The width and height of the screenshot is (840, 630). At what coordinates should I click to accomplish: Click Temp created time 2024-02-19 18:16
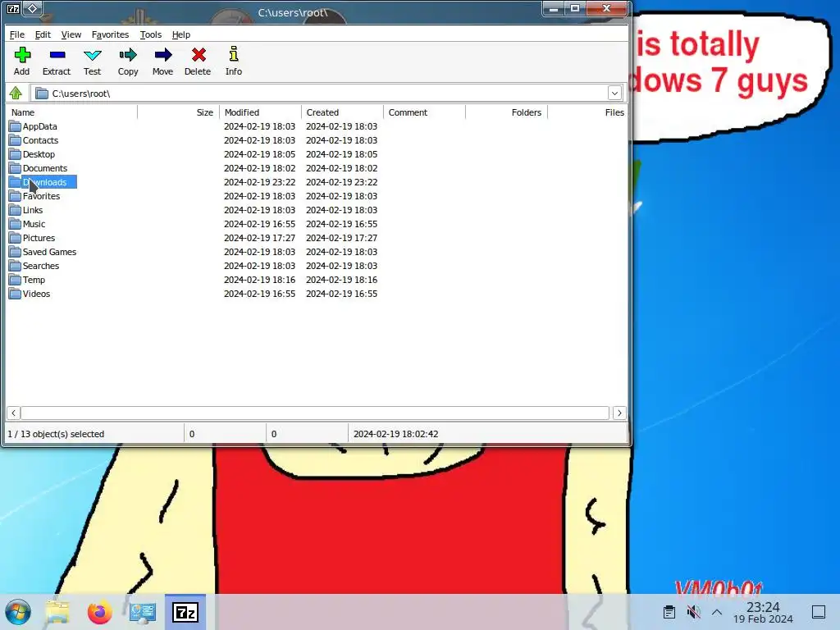pos(341,280)
